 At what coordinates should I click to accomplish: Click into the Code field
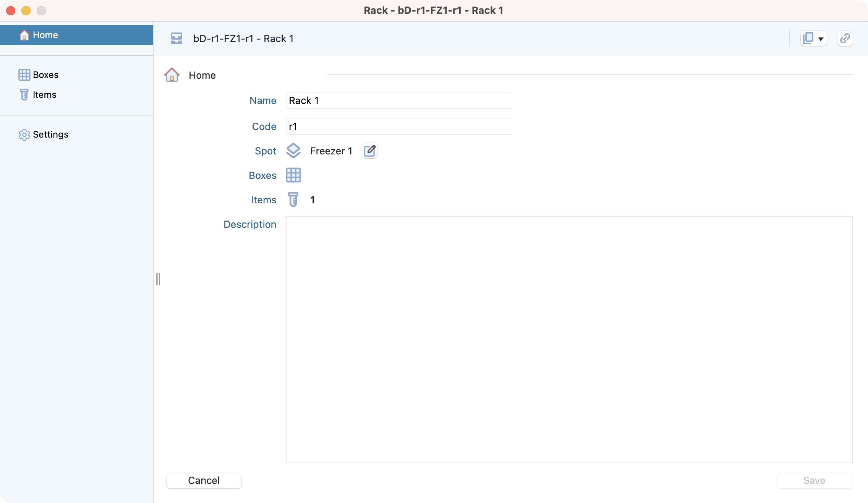pyautogui.click(x=398, y=127)
